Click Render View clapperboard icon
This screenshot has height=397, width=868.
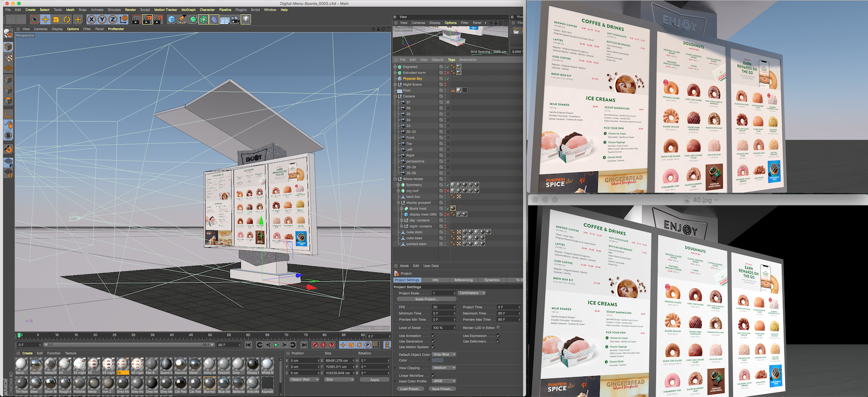[136, 19]
